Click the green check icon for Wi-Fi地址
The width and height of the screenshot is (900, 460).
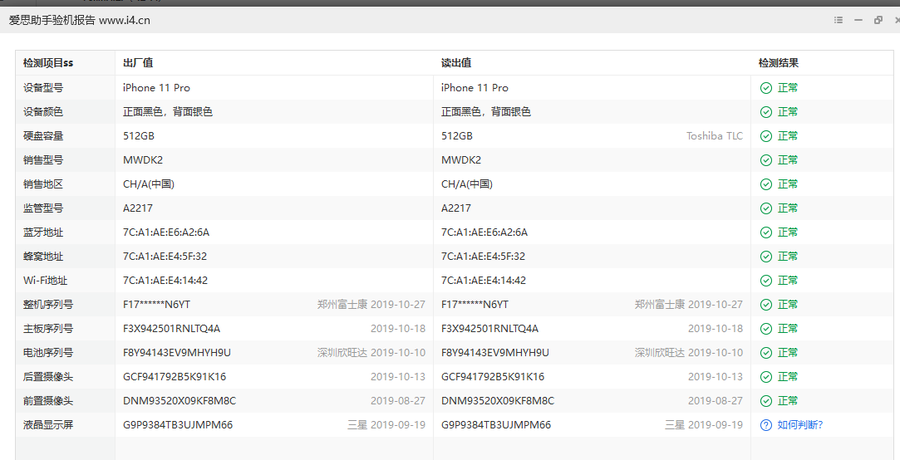(x=766, y=280)
